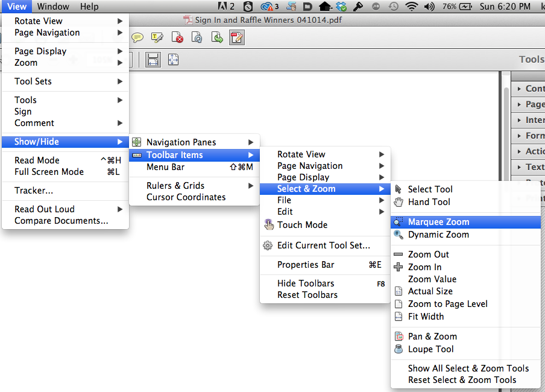The image size is (545, 392).
Task: Click the delete page icon with red X
Action: (x=177, y=37)
